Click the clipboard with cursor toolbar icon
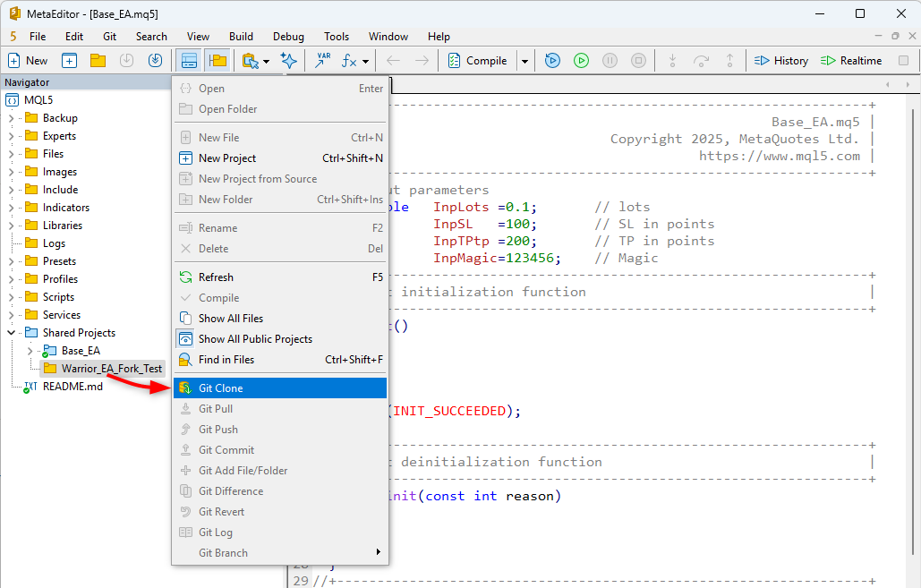 [x=251, y=61]
